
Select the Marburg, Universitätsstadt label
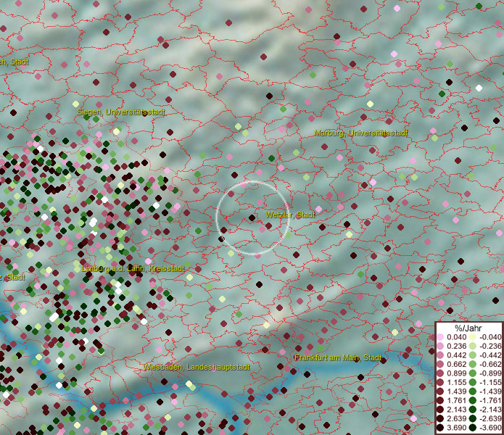tap(361, 133)
